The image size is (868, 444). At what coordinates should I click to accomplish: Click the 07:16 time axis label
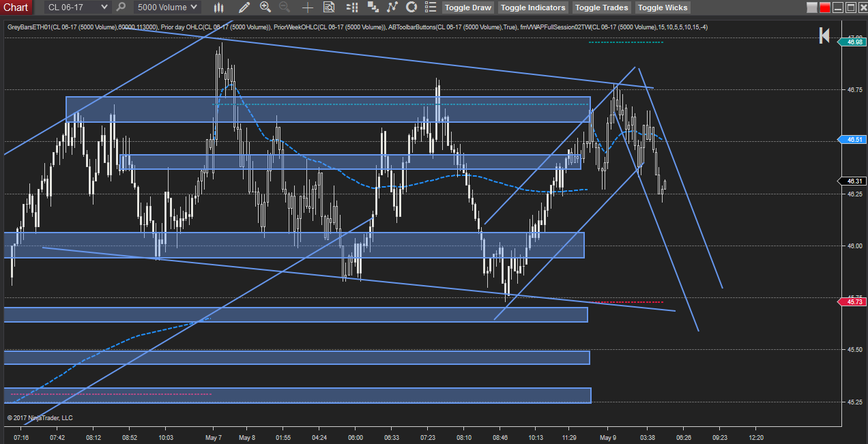21,437
